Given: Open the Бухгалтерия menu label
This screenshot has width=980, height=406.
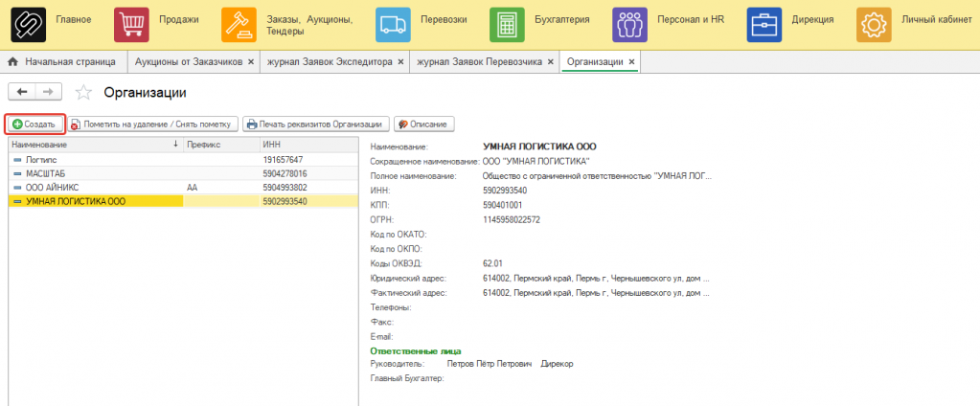Looking at the screenshot, I should [x=562, y=20].
